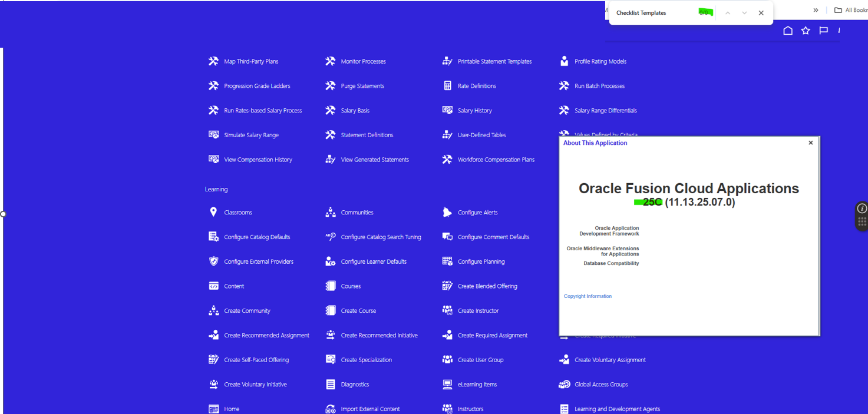Image resolution: width=868 pixels, height=414 pixels.
Task: Open the Copyright Information link
Action: coord(588,296)
